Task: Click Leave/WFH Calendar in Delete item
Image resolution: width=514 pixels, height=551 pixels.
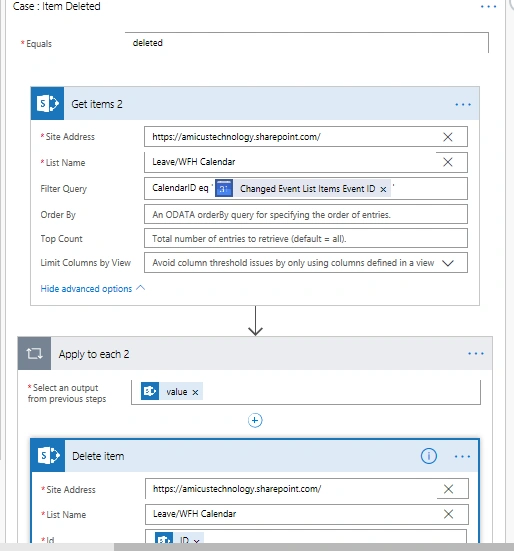Action: (x=194, y=514)
